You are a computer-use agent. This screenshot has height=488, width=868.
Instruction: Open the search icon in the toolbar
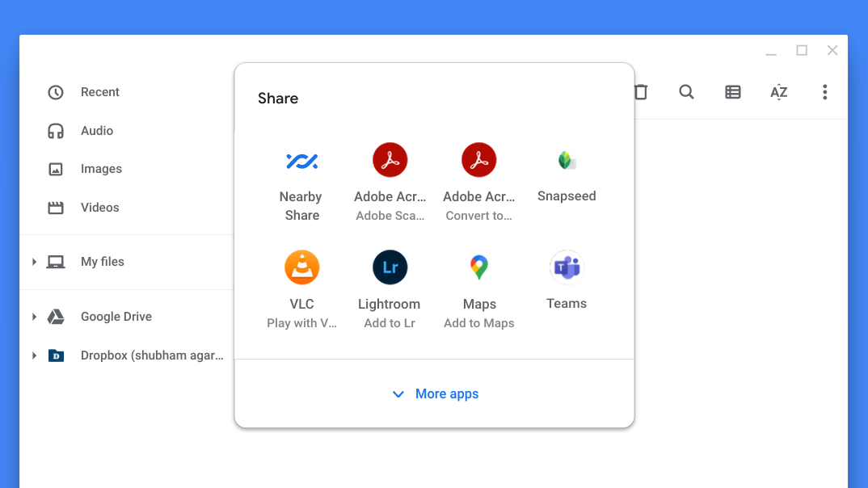(686, 92)
